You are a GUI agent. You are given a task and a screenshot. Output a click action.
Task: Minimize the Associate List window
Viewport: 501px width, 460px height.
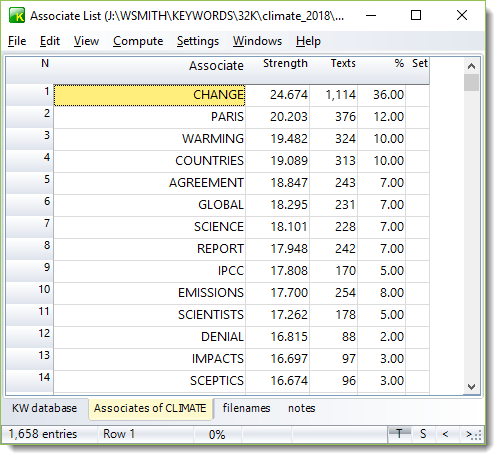coord(371,15)
